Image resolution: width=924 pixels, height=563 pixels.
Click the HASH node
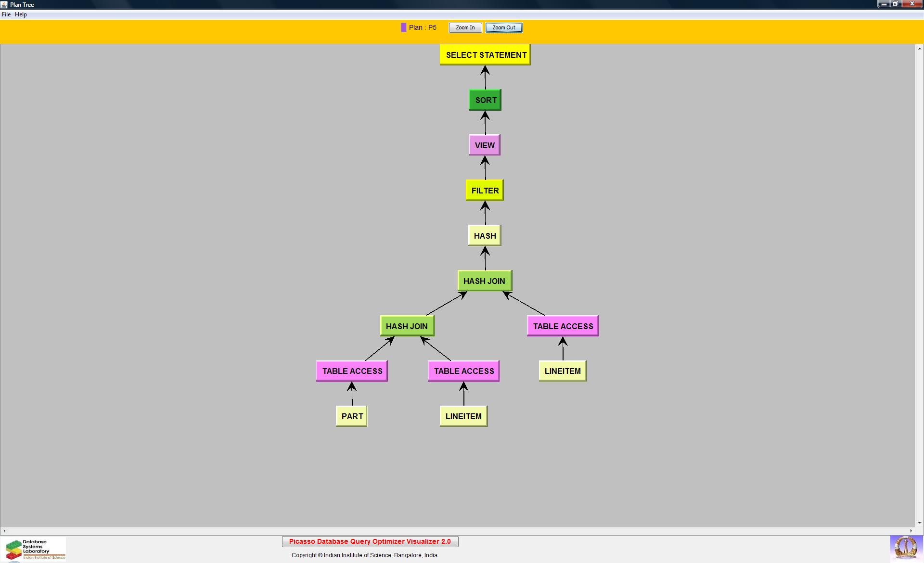click(x=485, y=236)
